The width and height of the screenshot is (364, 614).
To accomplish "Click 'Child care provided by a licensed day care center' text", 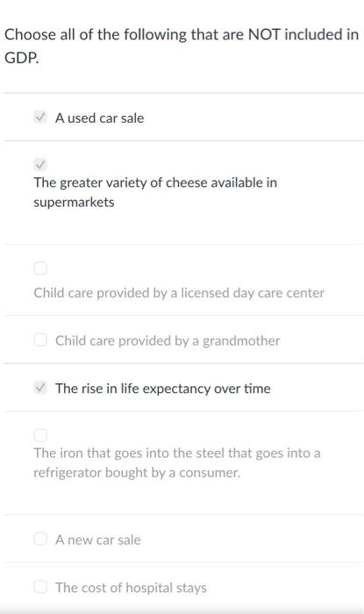I will (x=179, y=293).
